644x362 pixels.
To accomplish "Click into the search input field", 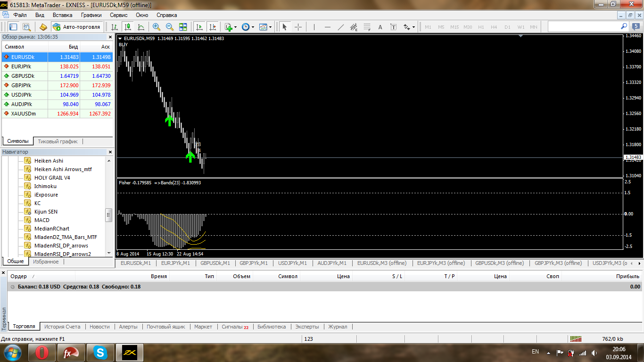I will 584,26.
